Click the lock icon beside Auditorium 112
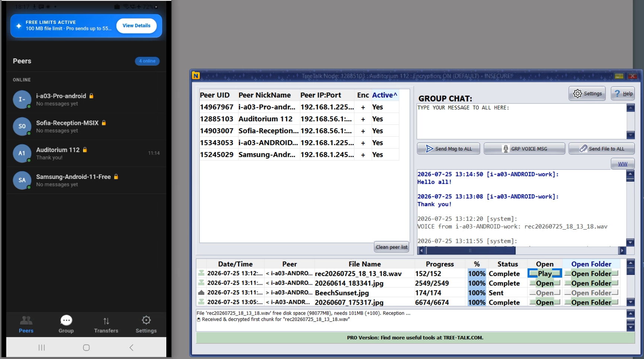The image size is (644, 359). 85,150
